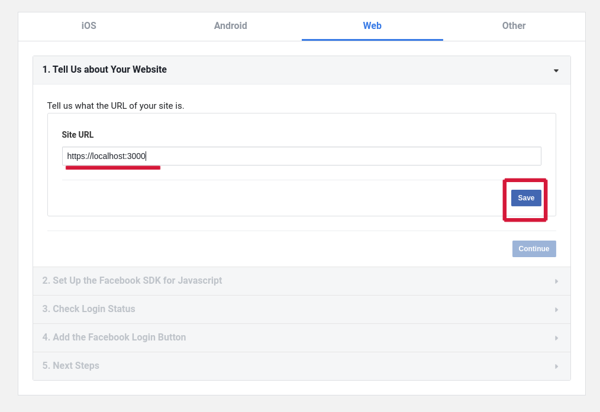Expand the Check Login Status step
This screenshot has height=412, width=600.
(302, 309)
